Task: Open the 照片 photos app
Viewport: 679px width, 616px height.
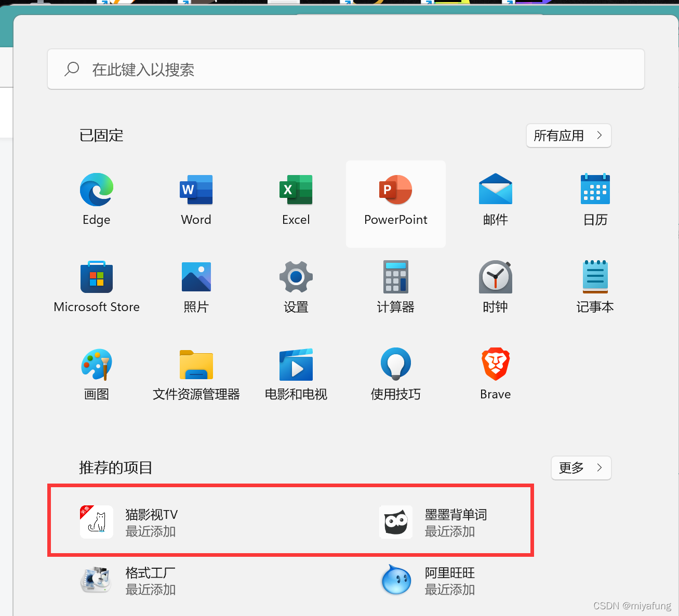Action: [x=196, y=277]
